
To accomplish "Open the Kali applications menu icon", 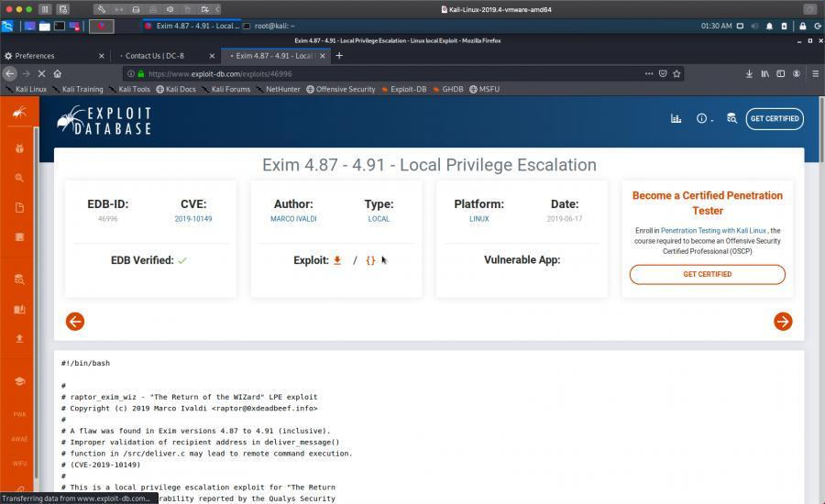I will point(7,26).
